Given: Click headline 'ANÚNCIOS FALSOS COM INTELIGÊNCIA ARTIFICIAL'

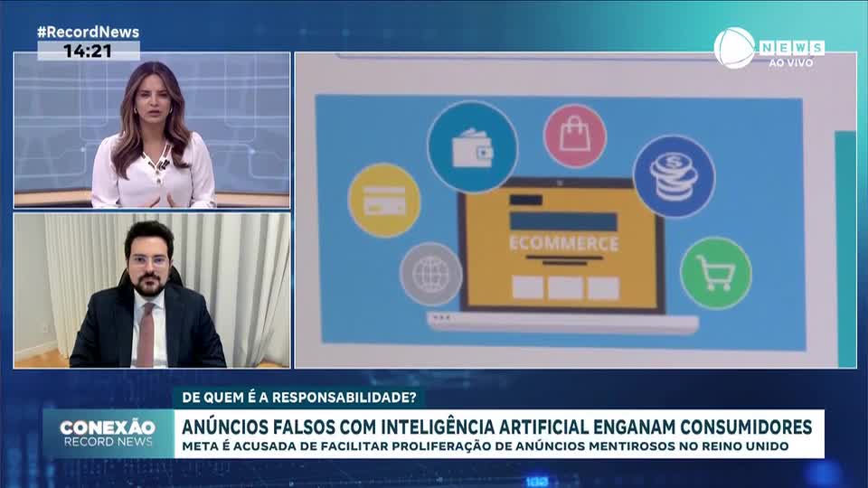Looking at the screenshot, I should [x=384, y=427].
